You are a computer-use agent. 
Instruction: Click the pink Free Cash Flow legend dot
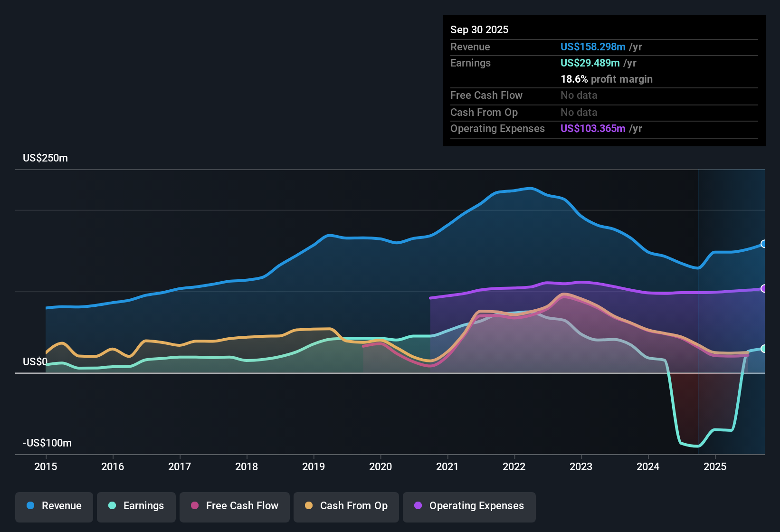click(195, 506)
